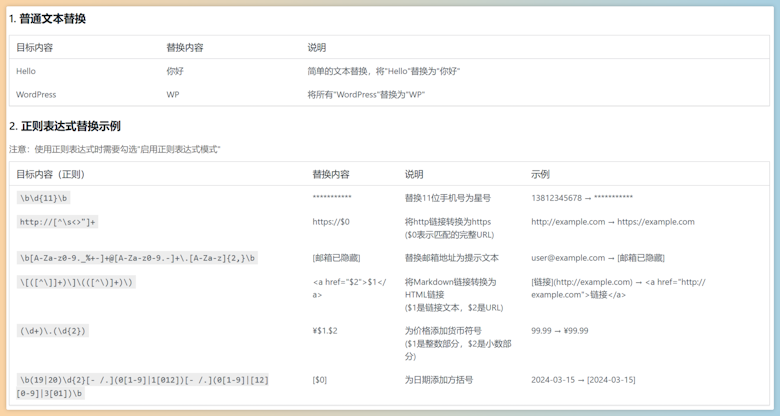
Task: Click description '替换邮箱地址为提示文本'
Action: (452, 258)
